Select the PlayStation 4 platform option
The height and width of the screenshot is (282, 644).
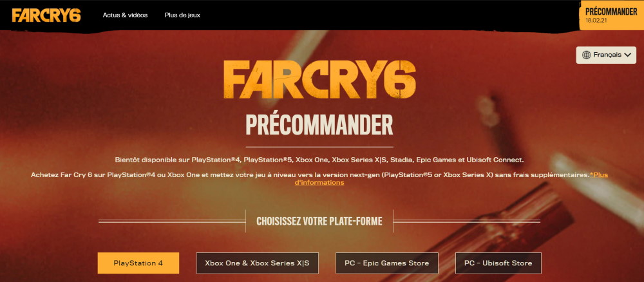coord(138,263)
